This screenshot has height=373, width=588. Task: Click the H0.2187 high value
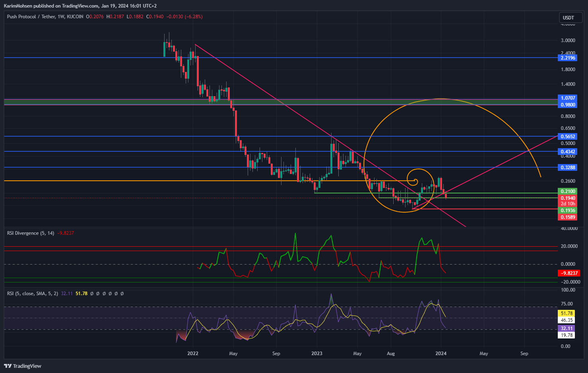click(x=115, y=17)
